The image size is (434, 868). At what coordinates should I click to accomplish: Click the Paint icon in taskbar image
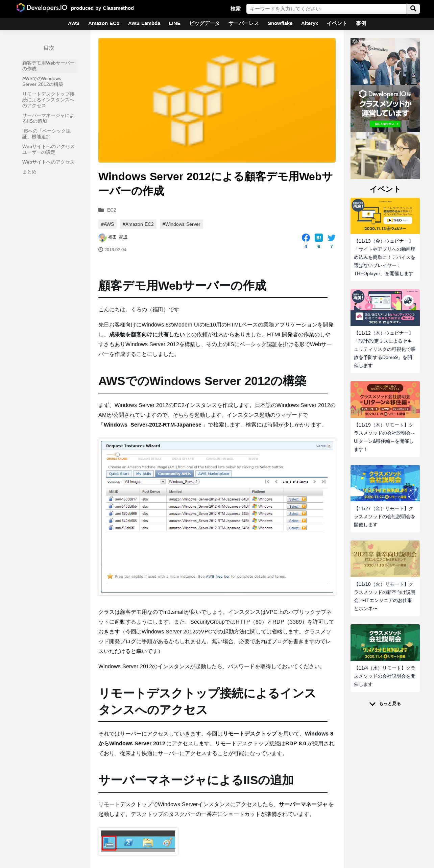click(x=167, y=842)
